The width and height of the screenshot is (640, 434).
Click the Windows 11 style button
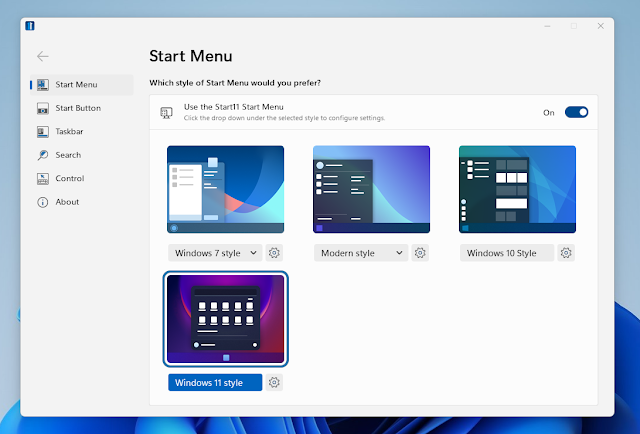click(x=215, y=382)
